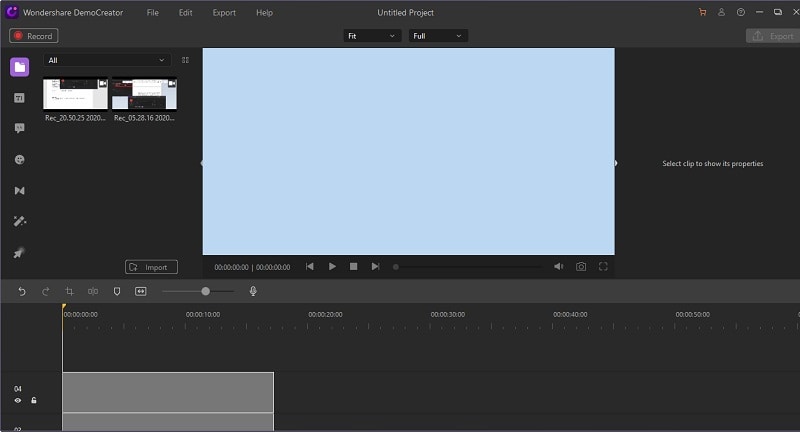
Task: Click the left edge handle of preview
Action: pos(202,163)
